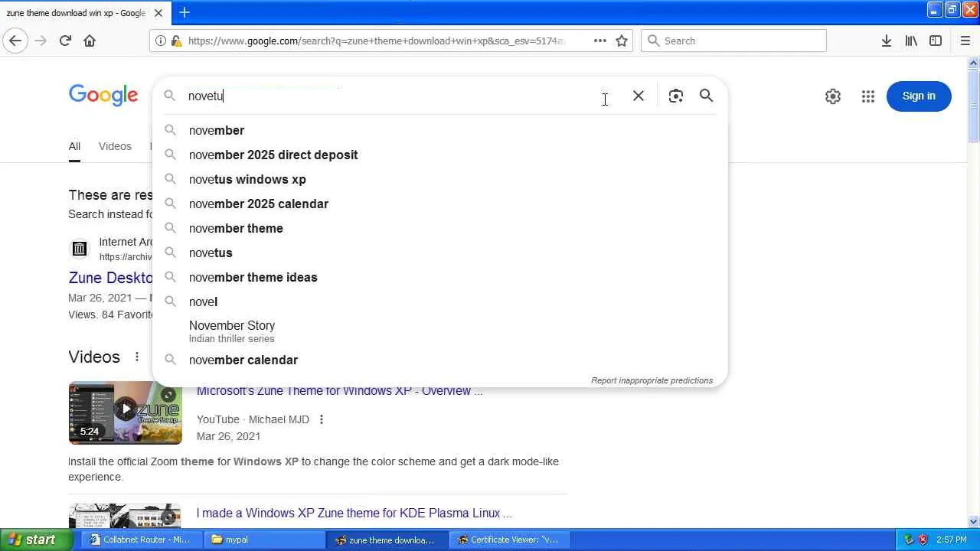
Task: Open 'Microsoft's Zune Theme for Windows XP' video link
Action: [x=339, y=391]
